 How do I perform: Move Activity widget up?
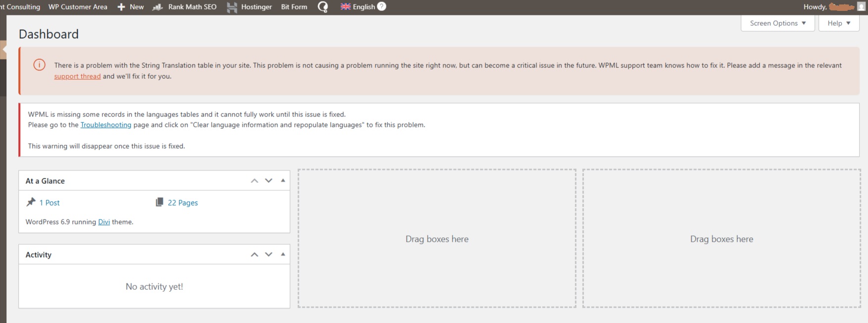click(x=255, y=255)
